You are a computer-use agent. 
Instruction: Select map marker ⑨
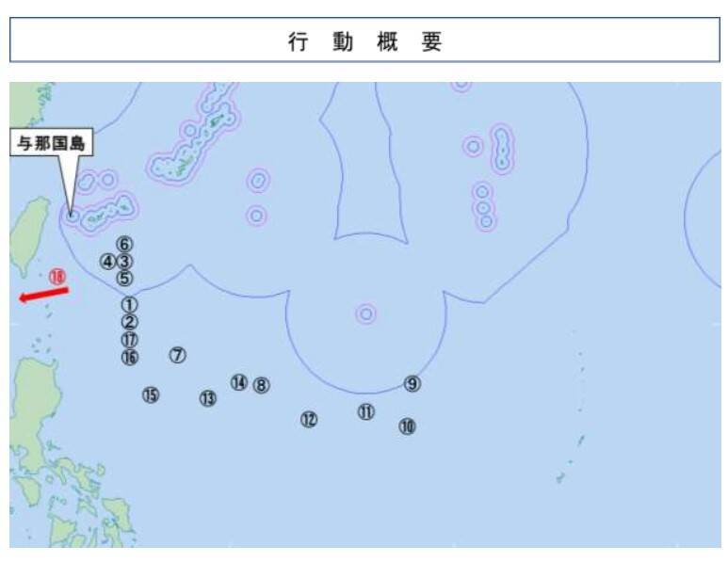pos(413,384)
